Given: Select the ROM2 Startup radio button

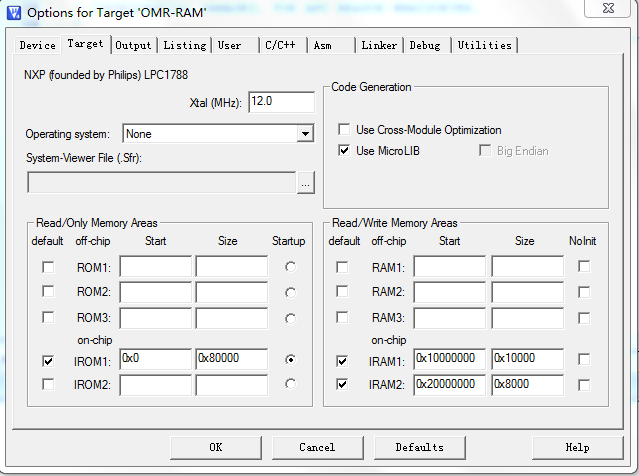Looking at the screenshot, I should [290, 293].
